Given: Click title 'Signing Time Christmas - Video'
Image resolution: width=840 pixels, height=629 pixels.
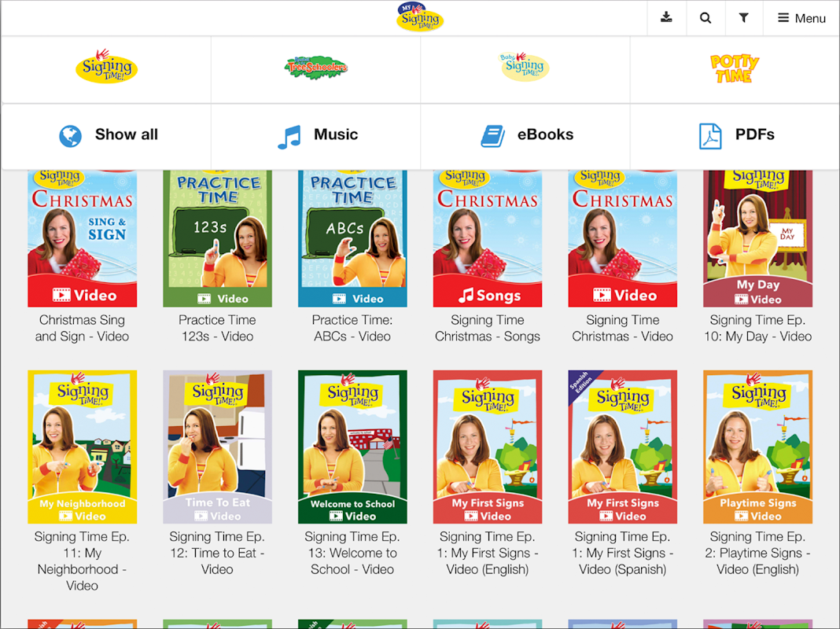Looking at the screenshot, I should click(622, 328).
